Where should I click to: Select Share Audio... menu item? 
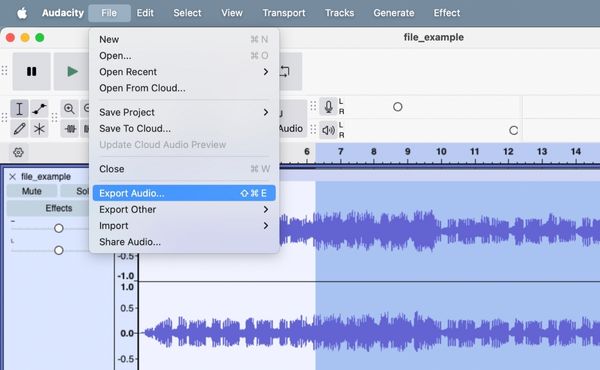point(184,242)
